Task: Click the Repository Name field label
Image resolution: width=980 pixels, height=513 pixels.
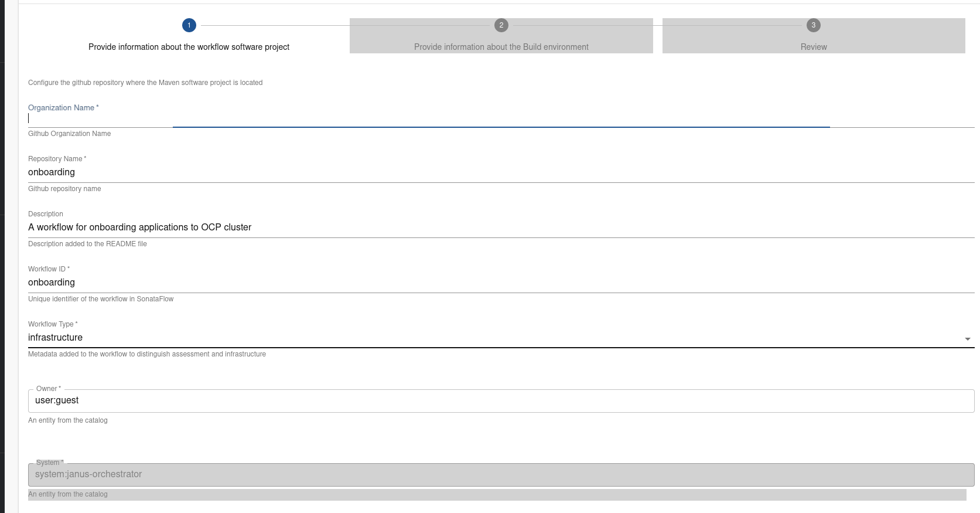Action: (56, 159)
